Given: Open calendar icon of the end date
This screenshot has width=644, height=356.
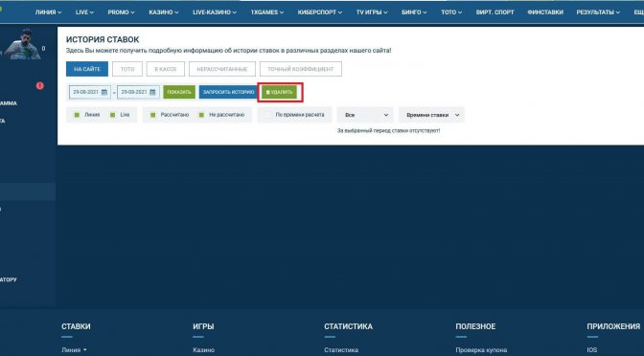Looking at the screenshot, I should click(152, 92).
